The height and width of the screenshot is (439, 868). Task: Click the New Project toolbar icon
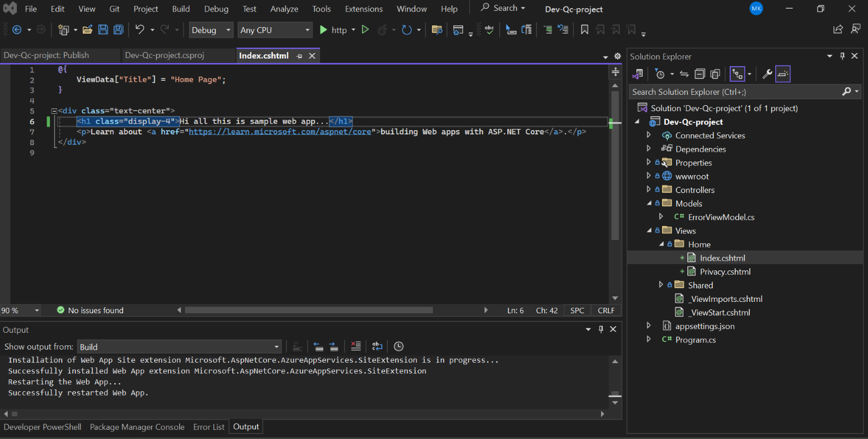(x=64, y=30)
